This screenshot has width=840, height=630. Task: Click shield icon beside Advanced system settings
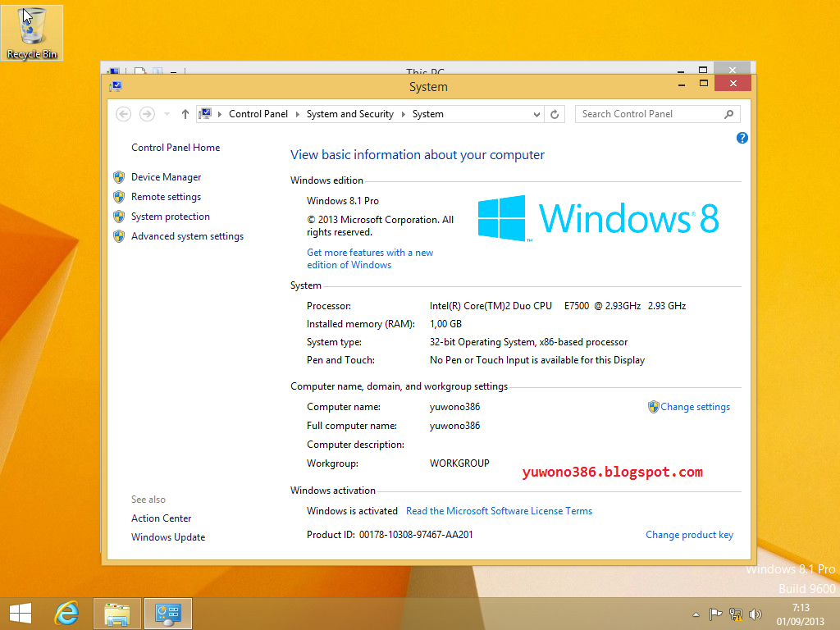pos(119,236)
